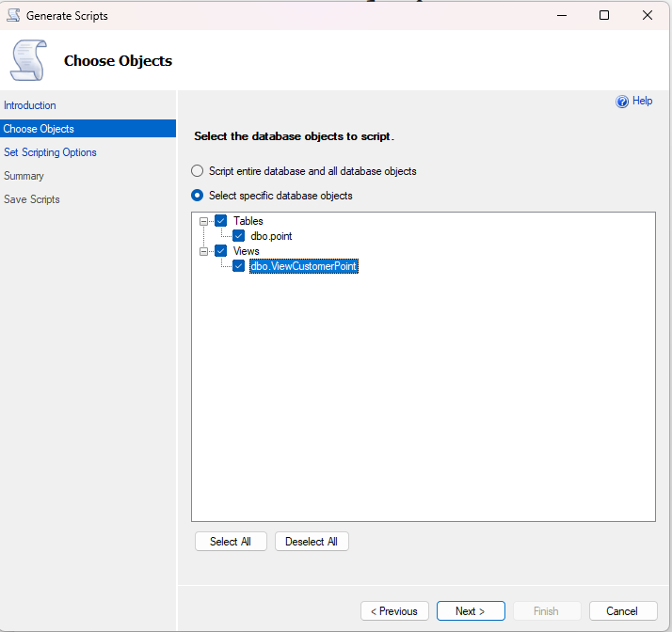672x632 pixels.
Task: Click the Help question mark icon
Action: (622, 102)
